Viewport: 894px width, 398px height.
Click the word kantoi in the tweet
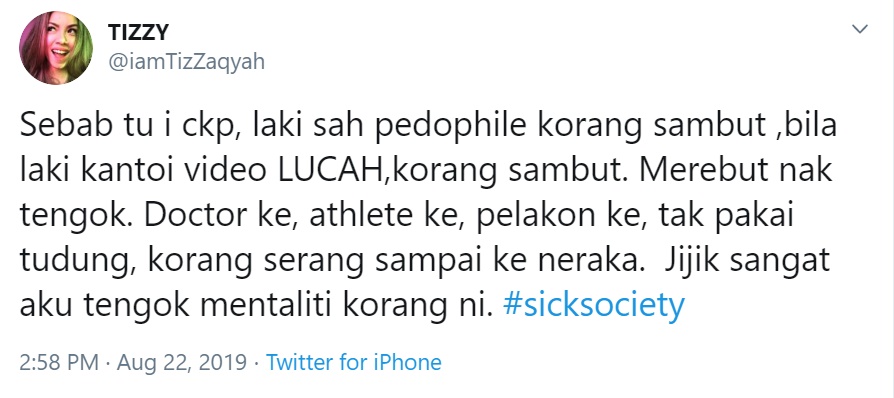pyautogui.click(x=132, y=173)
